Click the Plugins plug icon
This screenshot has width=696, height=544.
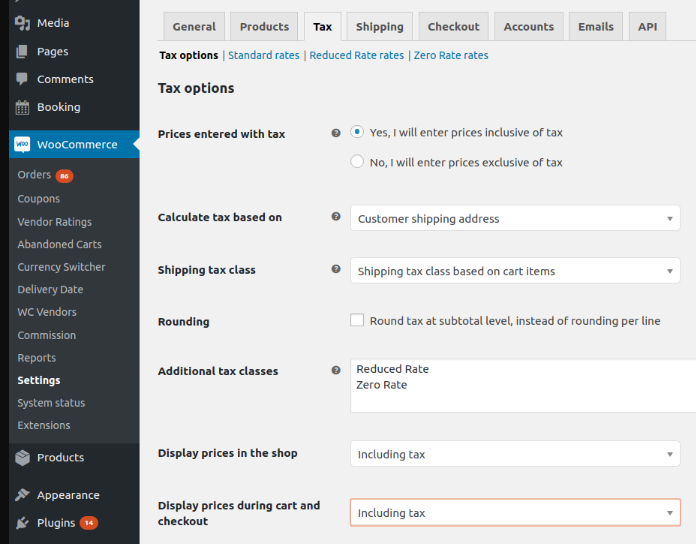(x=22, y=523)
